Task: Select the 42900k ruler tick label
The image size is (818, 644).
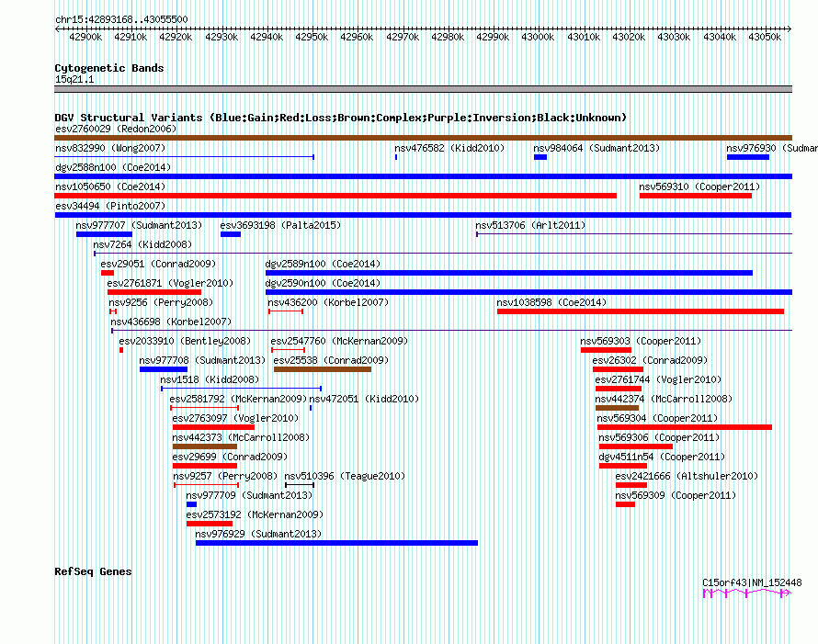Action: tap(85, 37)
